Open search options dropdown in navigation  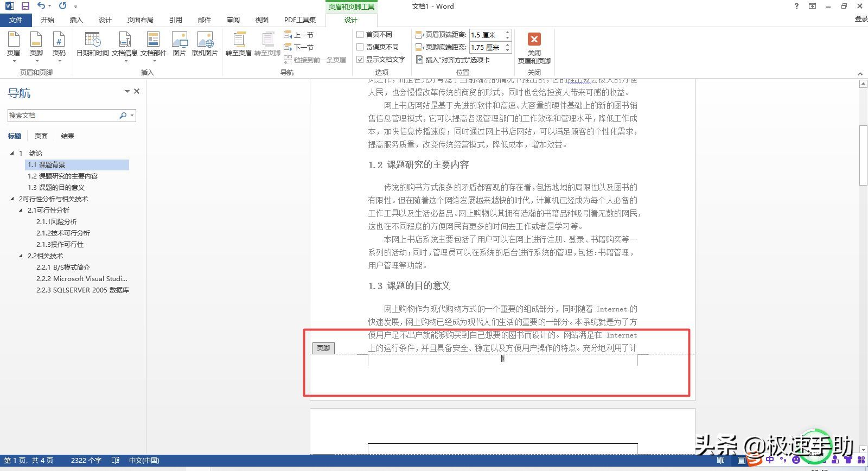[132, 115]
